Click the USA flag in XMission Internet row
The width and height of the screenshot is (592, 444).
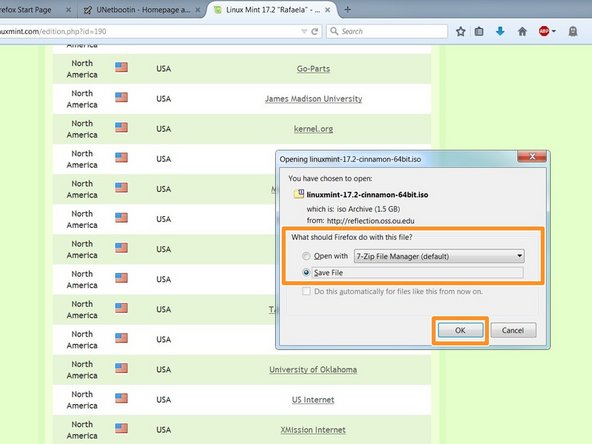(x=121, y=428)
